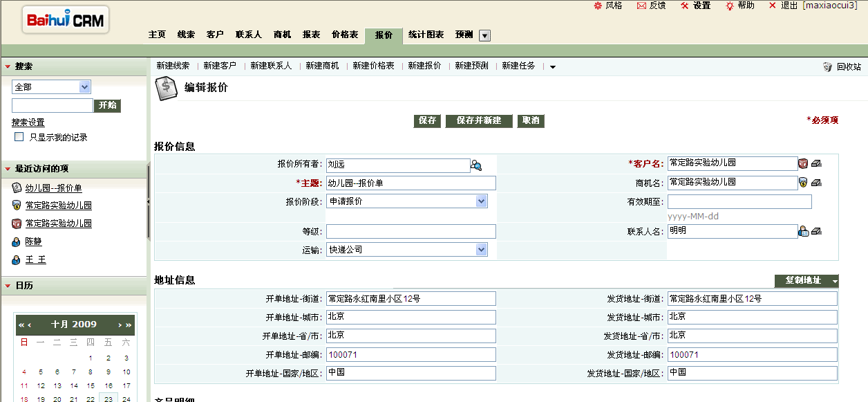Click the 设置 settings icon at the top
Viewport: 868px width, 402px height.
684,6
